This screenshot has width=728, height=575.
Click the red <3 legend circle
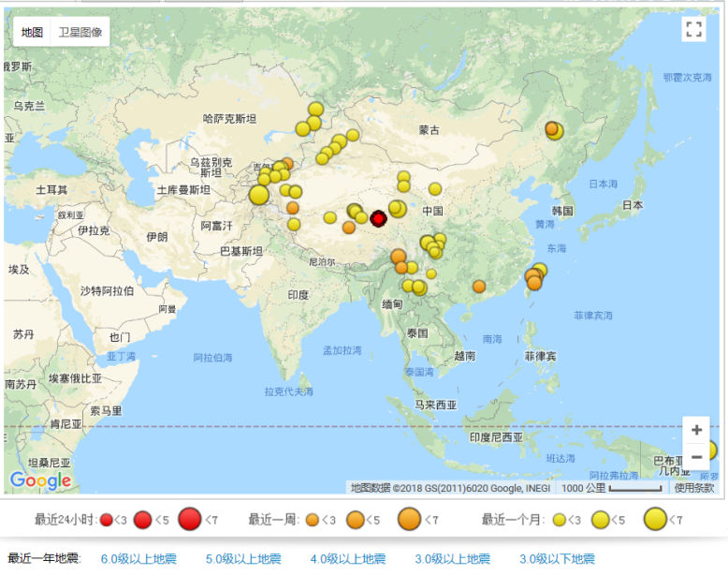(x=107, y=520)
